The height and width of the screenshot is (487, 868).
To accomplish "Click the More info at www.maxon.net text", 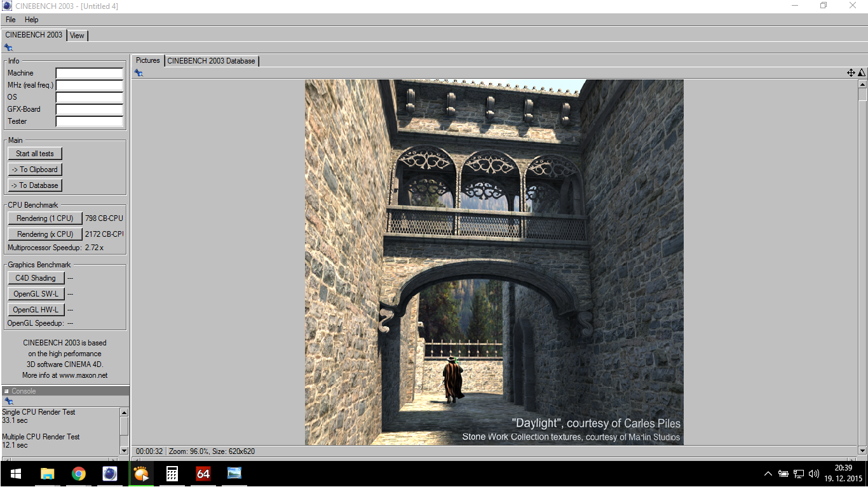I will tap(65, 375).
